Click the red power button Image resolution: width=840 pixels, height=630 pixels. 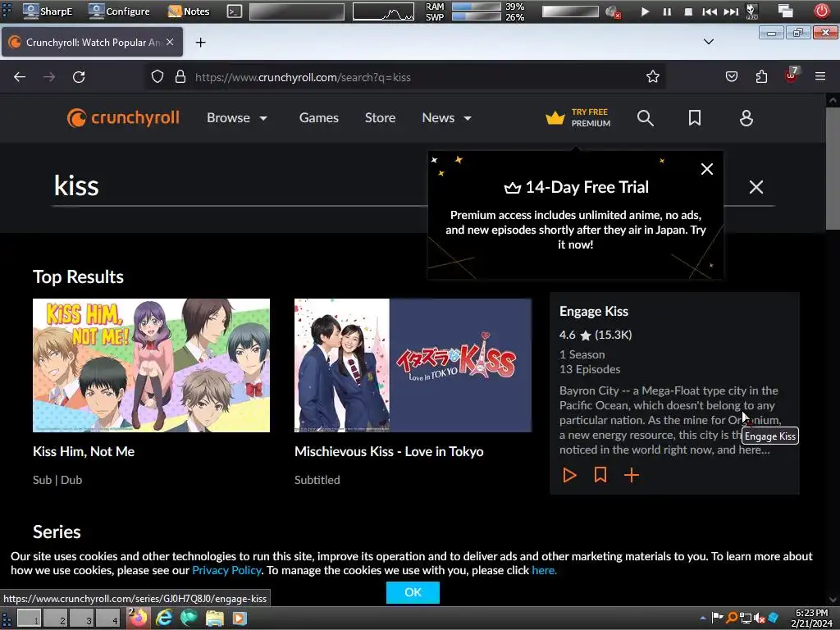point(821,11)
